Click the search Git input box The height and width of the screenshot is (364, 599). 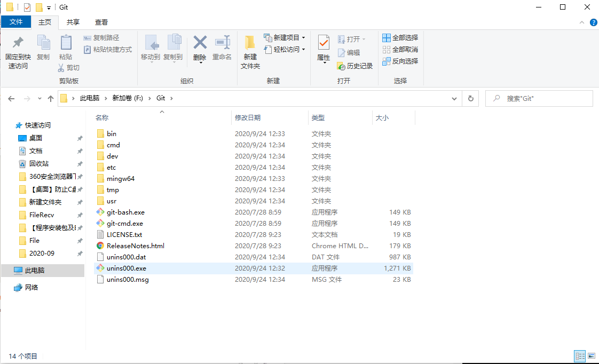[539, 99]
